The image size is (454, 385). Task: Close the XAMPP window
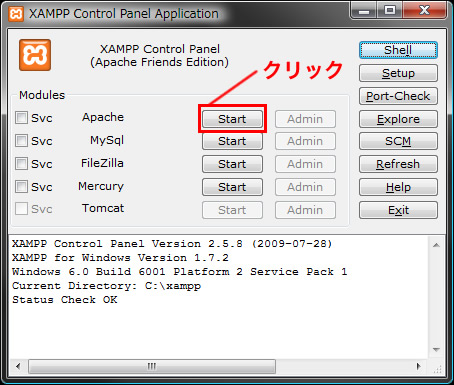tap(424, 10)
